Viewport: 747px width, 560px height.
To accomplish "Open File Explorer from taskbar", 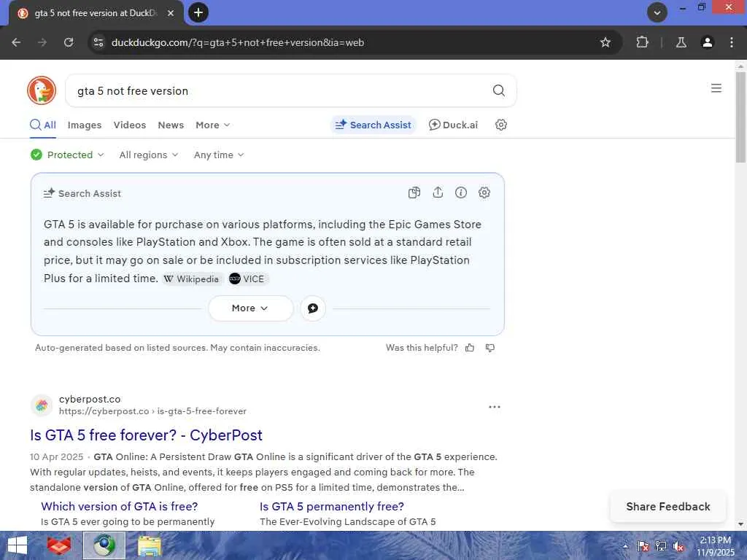I will pos(149,545).
